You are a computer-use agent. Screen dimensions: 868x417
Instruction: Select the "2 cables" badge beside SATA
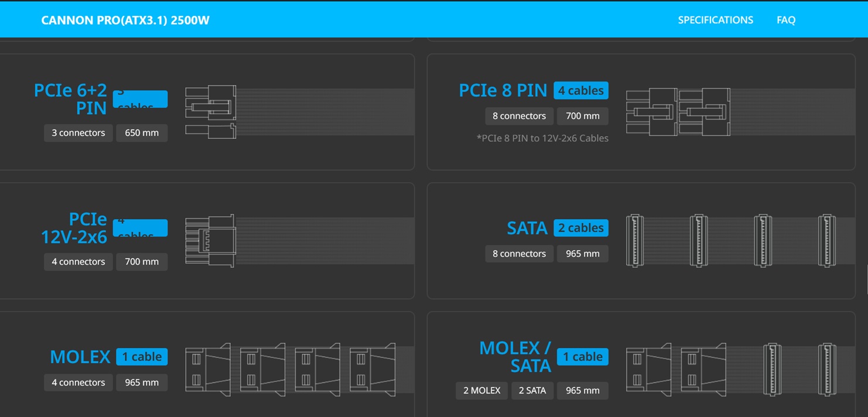580,228
